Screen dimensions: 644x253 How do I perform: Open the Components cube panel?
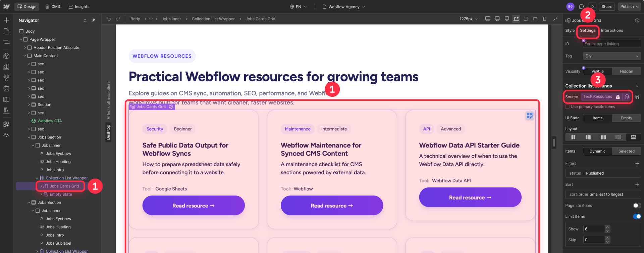[6, 56]
